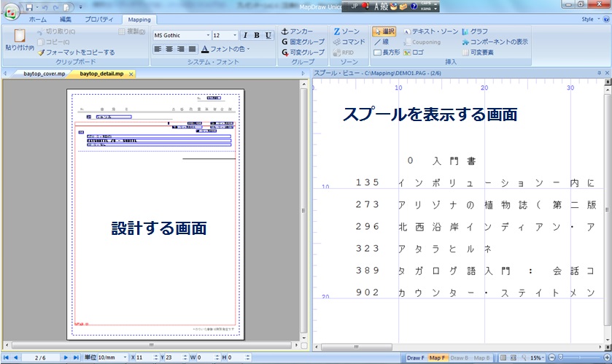
Task: Insert an anchor (アンカー)
Action: (297, 31)
